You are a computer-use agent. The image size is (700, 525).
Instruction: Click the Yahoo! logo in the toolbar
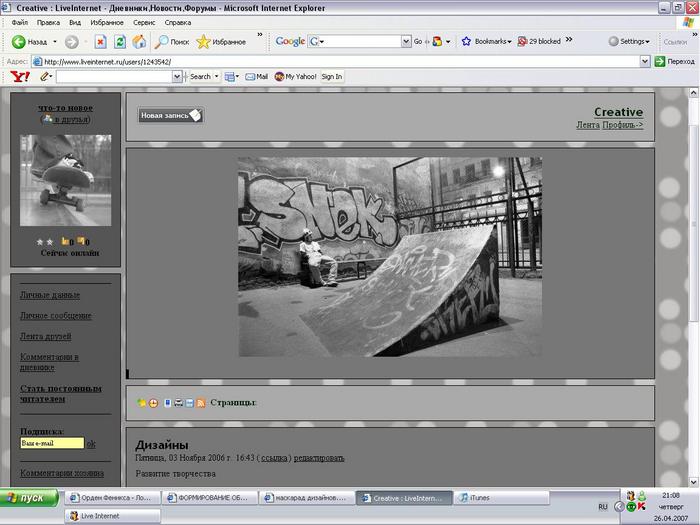click(19, 76)
